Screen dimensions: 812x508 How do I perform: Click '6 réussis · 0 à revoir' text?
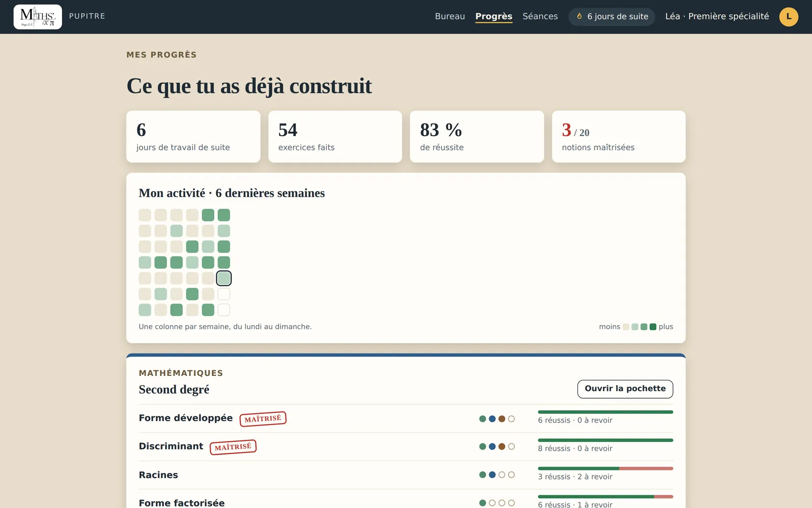pyautogui.click(x=575, y=420)
